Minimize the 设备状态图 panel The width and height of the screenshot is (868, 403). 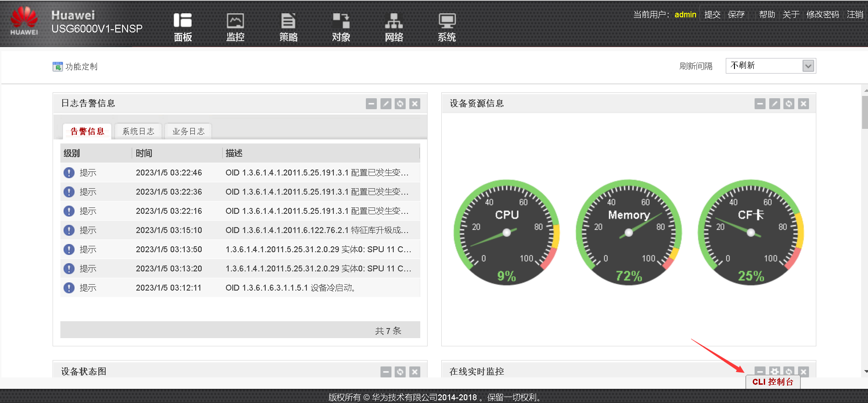386,372
